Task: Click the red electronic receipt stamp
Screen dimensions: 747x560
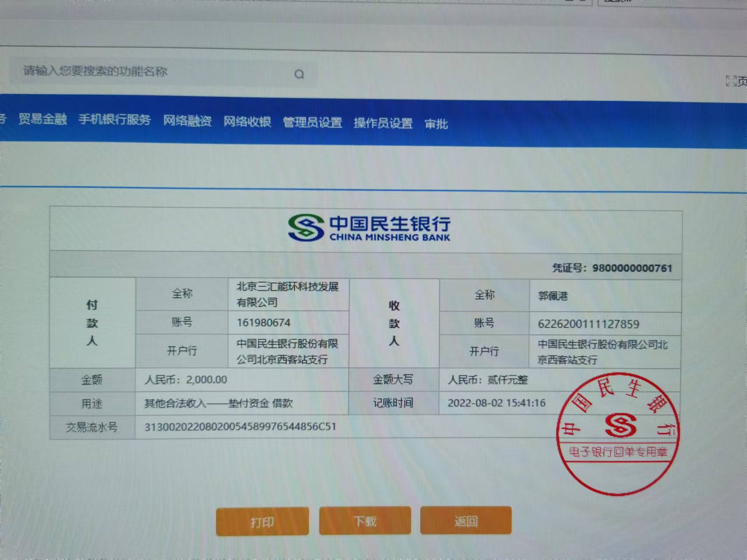Action: point(617,434)
